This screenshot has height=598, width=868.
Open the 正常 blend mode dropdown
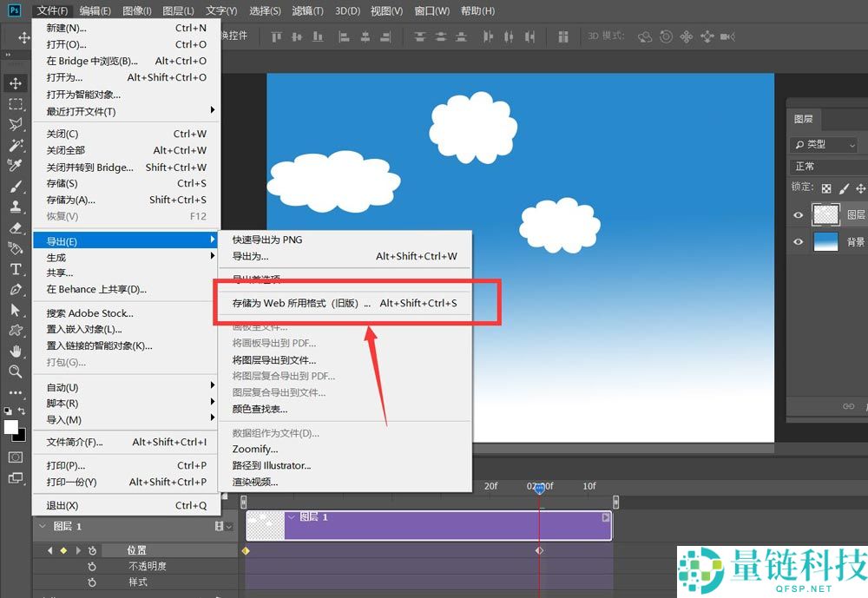pyautogui.click(x=825, y=166)
